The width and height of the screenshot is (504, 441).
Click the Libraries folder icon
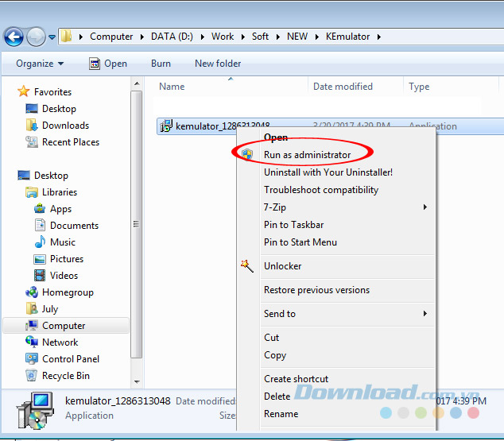tap(32, 192)
